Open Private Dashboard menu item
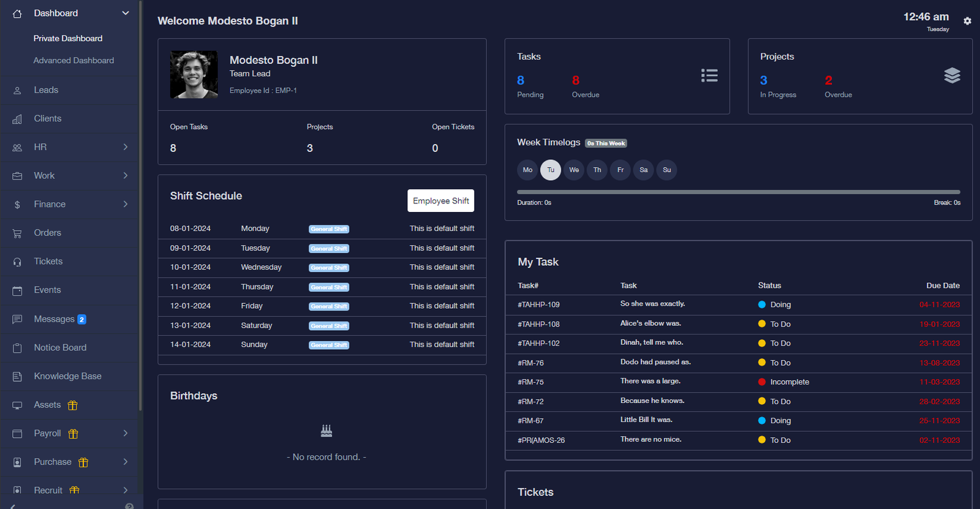Screen dimensions: 980x509 click(68, 38)
